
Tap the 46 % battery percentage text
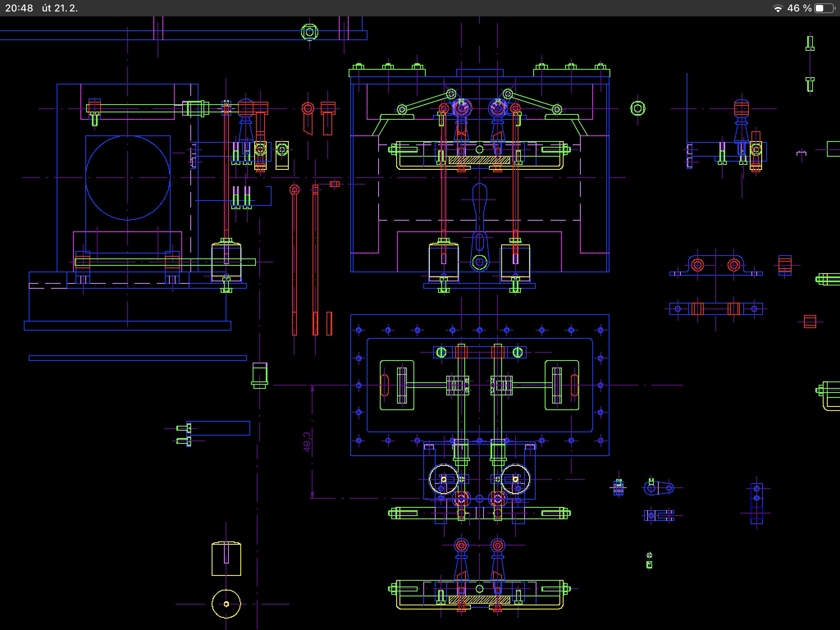[799, 8]
